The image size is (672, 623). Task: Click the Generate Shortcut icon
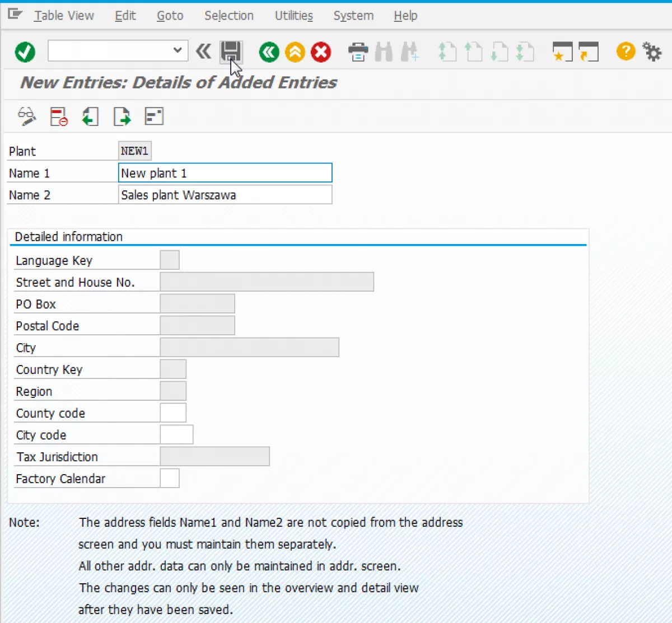pyautogui.click(x=589, y=52)
